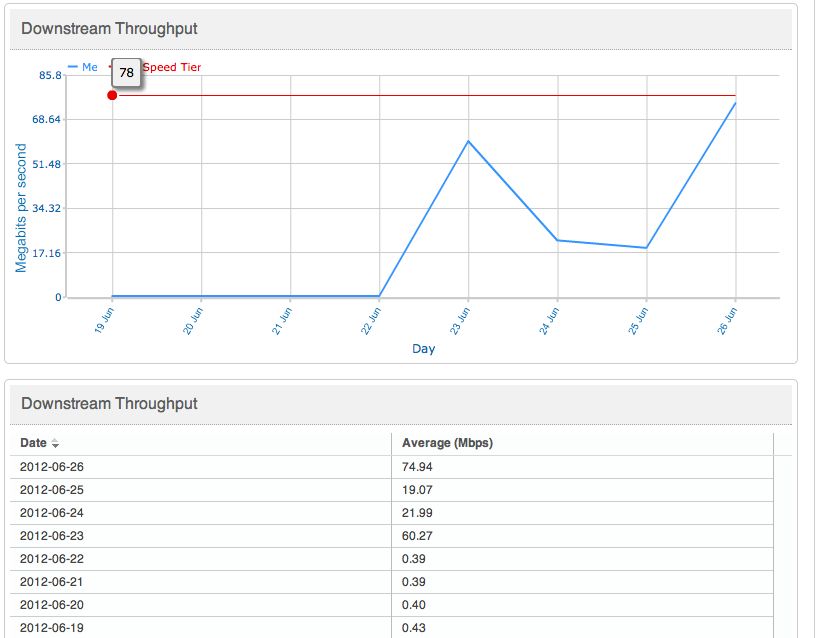Click the Date column sort arrows
This screenshot has height=638, width=817.
[x=55, y=444]
